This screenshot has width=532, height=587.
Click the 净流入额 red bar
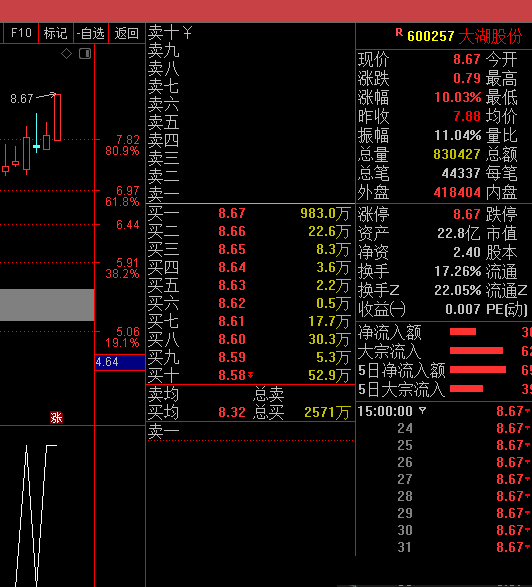[x=463, y=332]
